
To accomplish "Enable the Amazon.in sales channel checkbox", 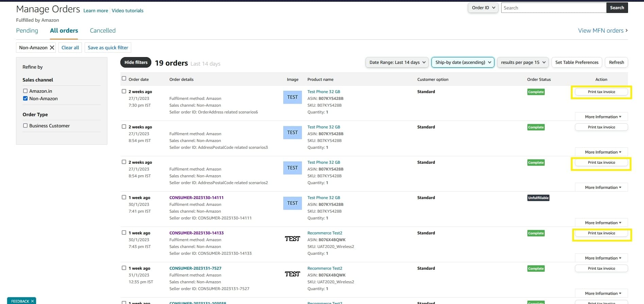I will tap(25, 91).
